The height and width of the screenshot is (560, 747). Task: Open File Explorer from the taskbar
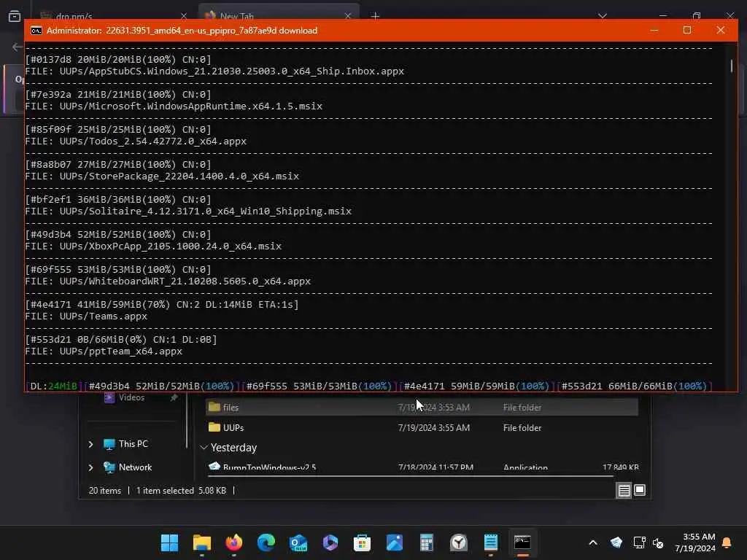pyautogui.click(x=202, y=542)
